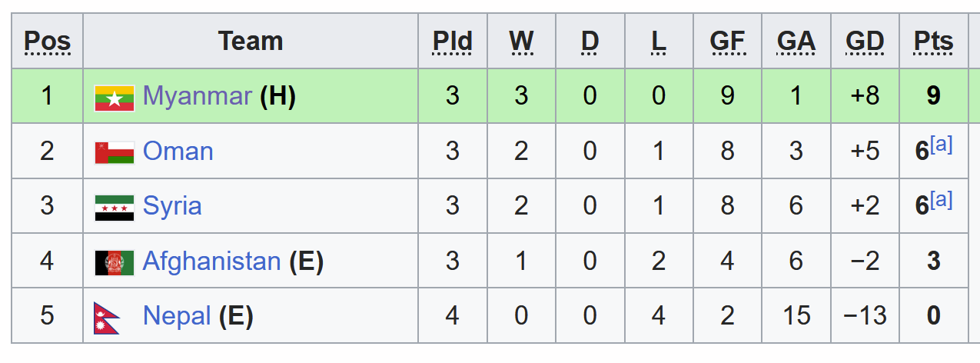Click the Oman flag icon
This screenshot has height=363, width=980.
point(115,152)
